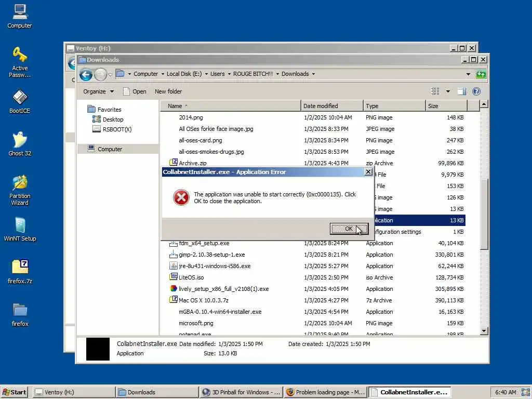Click OK in the Application Error dialog
Viewport: 532px width, 399px height.
(x=349, y=229)
